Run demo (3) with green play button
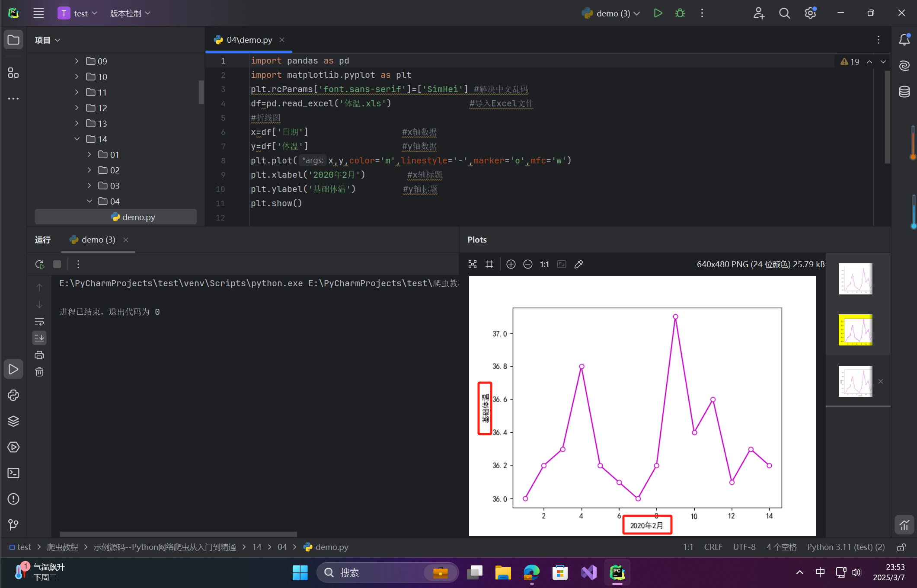Screen dimensions: 917x588 [658, 13]
